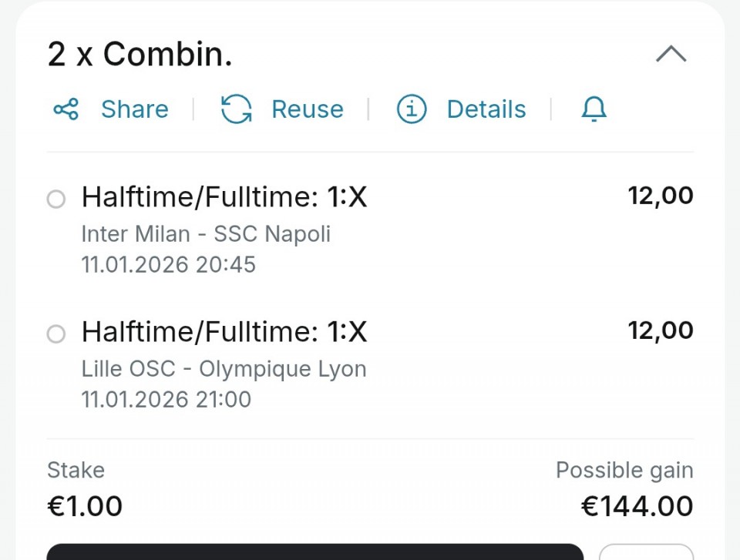Click the Share text label

click(x=134, y=109)
